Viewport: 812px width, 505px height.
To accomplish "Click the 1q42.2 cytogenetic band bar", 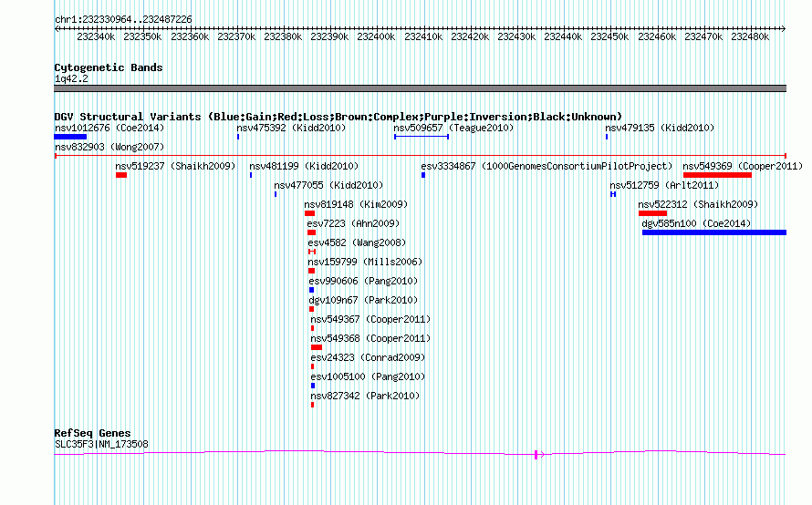I will point(420,88).
